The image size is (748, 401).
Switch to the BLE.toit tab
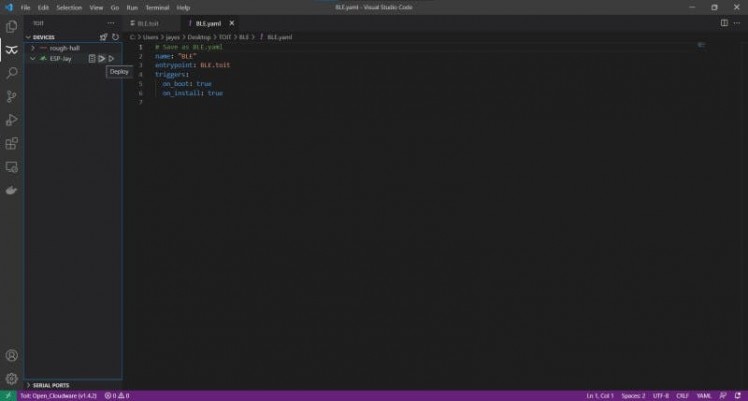[148, 22]
